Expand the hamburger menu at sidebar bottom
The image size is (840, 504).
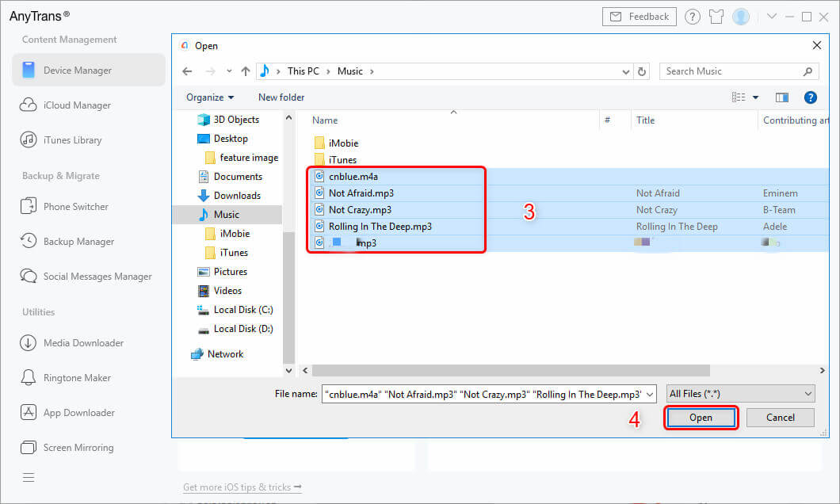coord(29,477)
